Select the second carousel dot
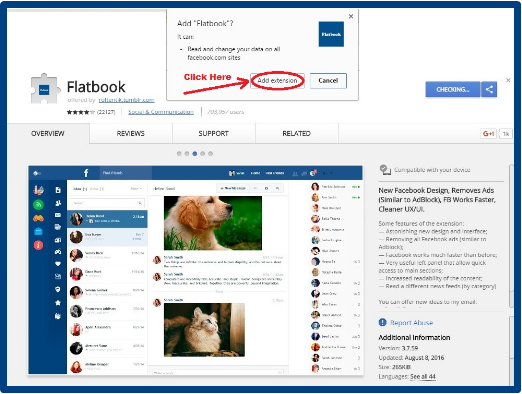 187,154
